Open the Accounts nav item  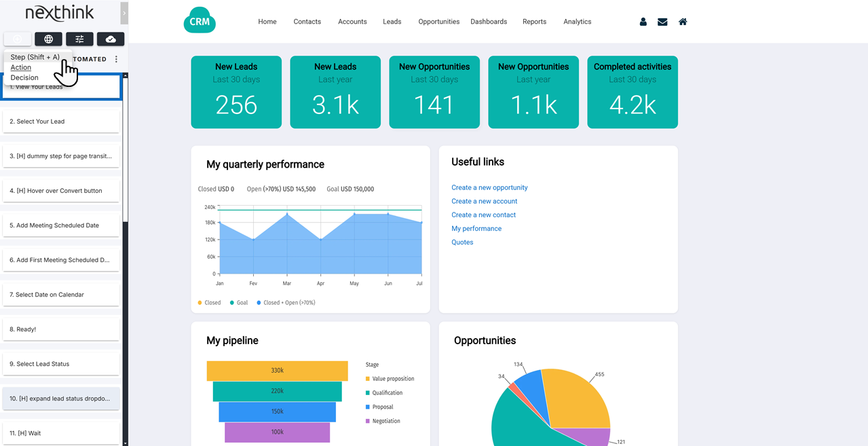pos(353,22)
